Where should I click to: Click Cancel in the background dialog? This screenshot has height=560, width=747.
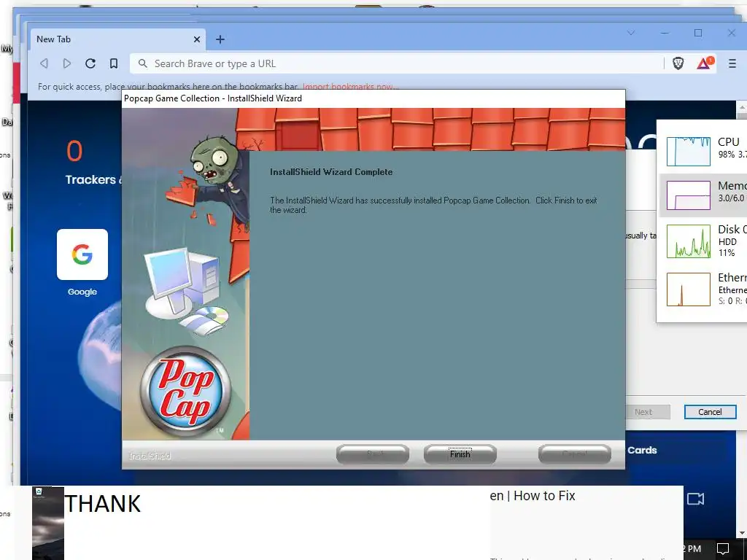click(x=710, y=412)
